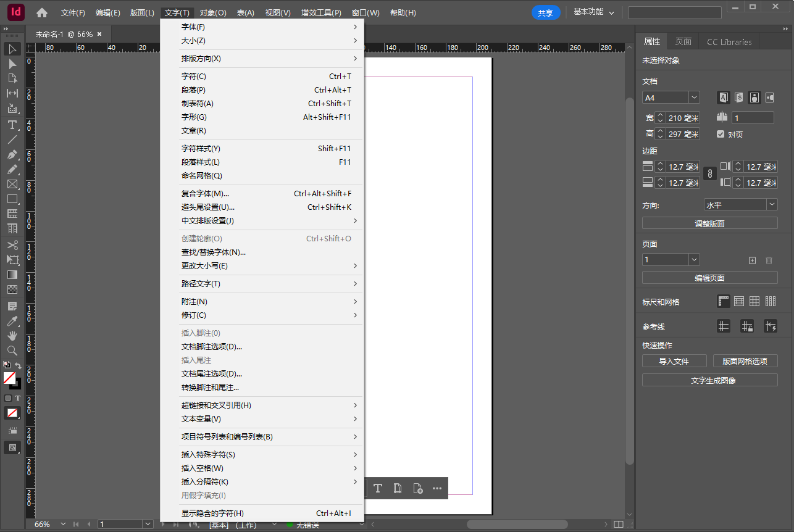
Task: Choose the Free Transform tool
Action: [x=12, y=260]
